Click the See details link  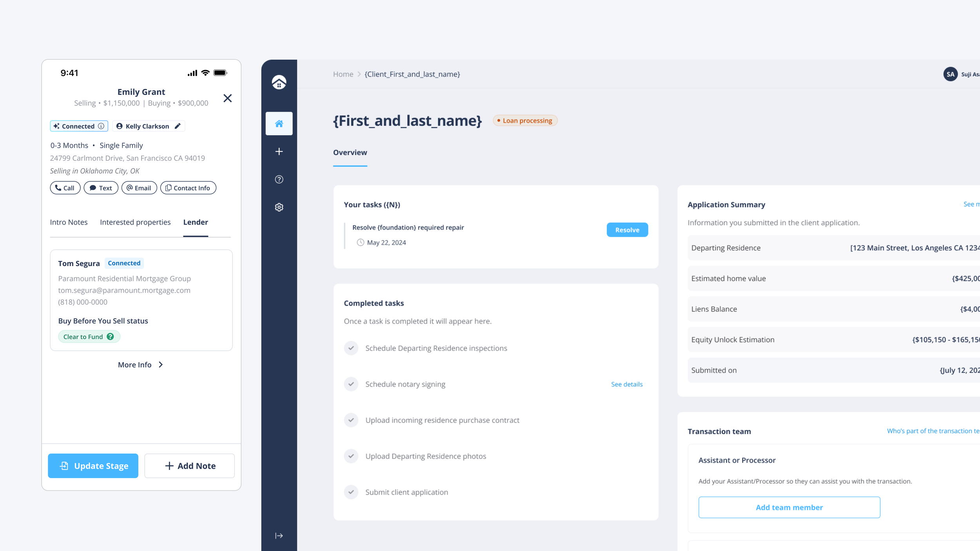coord(626,384)
